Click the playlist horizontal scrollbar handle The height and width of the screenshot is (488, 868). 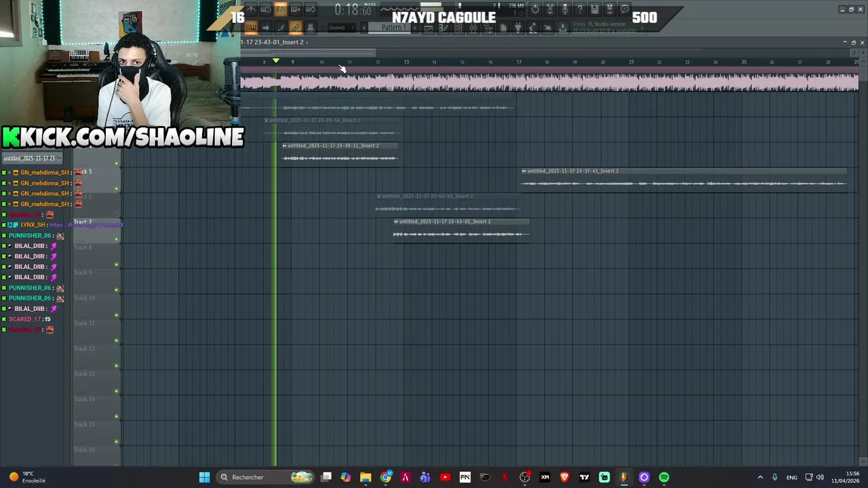click(x=309, y=52)
